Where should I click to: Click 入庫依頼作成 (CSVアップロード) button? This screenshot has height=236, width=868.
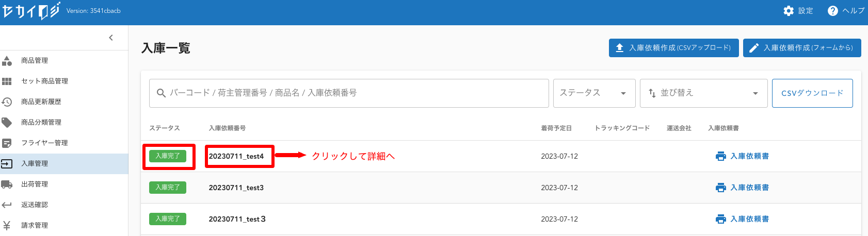[673, 48]
